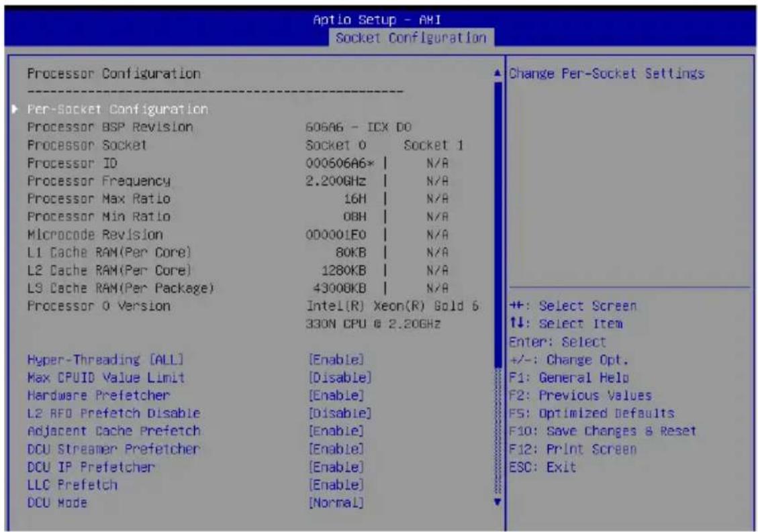758x532 pixels.
Task: Select the L2 RFO Prefetch Disable label
Action: point(113,414)
